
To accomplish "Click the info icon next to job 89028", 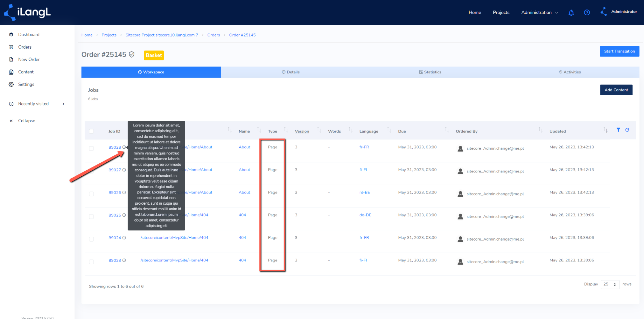I will (124, 147).
